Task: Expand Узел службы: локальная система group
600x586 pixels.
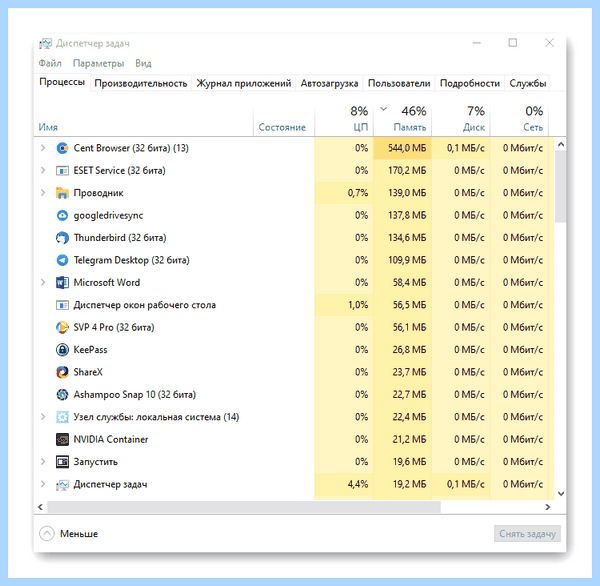Action: (x=43, y=417)
